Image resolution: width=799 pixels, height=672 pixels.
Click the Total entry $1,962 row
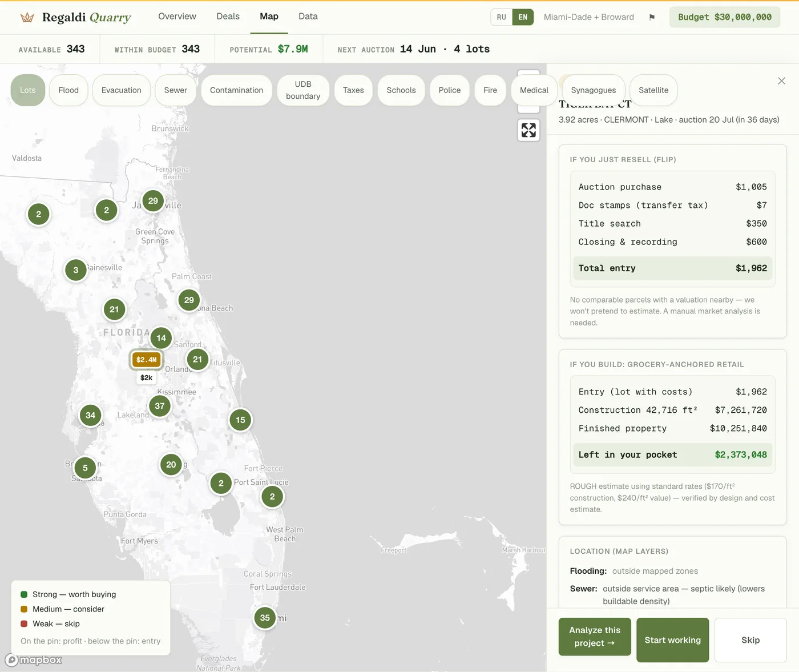673,268
